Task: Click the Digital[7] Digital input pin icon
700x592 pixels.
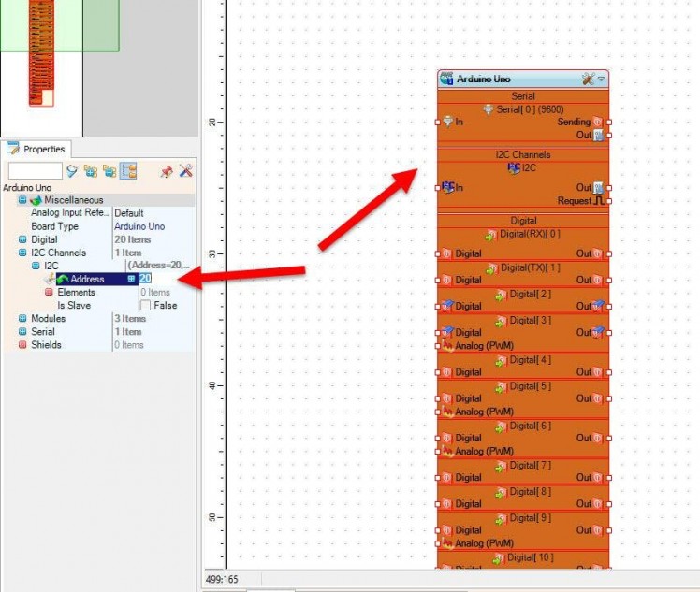Action: tap(447, 477)
